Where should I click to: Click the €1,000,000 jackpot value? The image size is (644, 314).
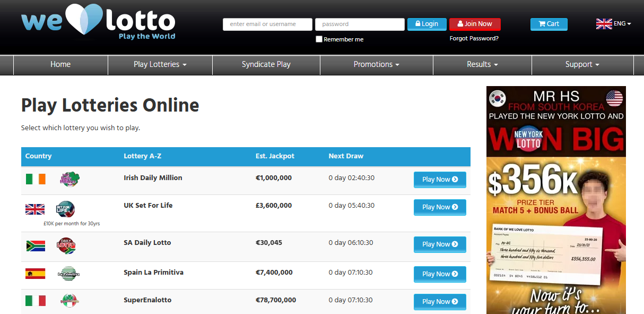(x=274, y=178)
